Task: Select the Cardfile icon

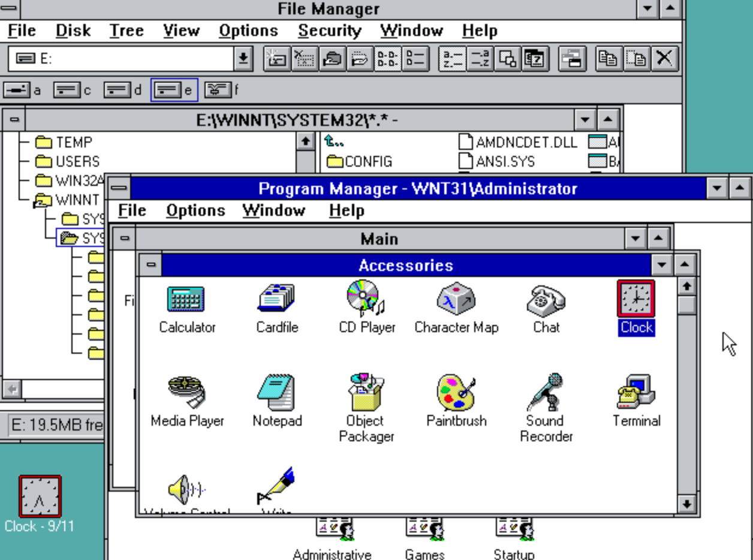Action: point(276,299)
